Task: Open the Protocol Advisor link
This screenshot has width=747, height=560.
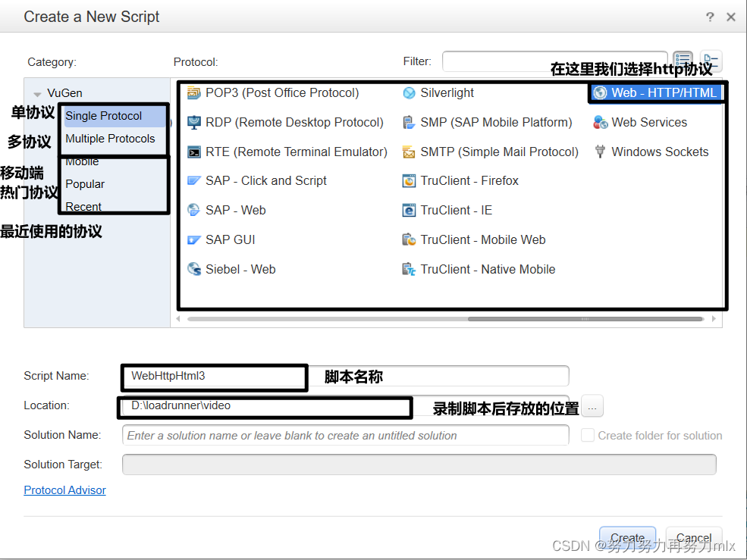Action: [x=64, y=490]
